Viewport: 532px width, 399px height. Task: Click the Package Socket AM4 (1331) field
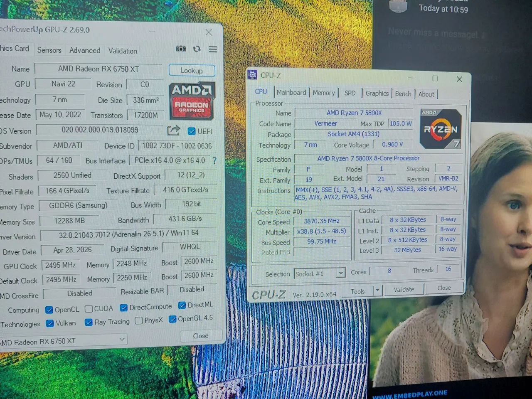point(354,134)
